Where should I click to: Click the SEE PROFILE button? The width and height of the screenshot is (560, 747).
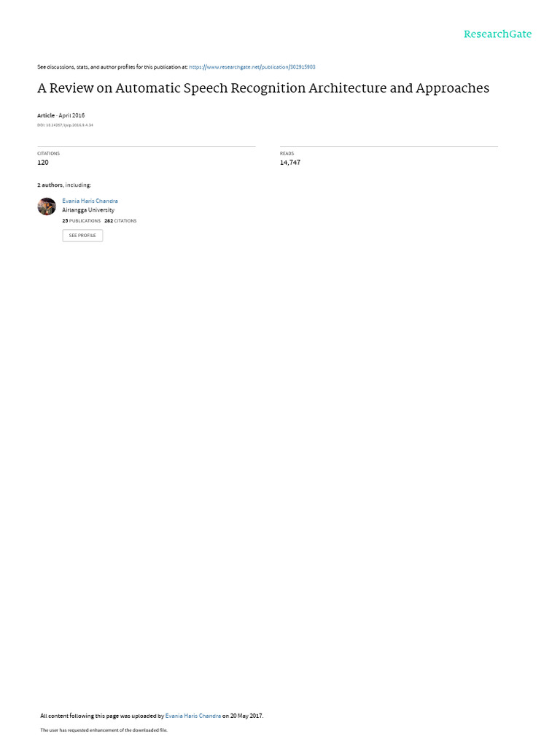(82, 236)
